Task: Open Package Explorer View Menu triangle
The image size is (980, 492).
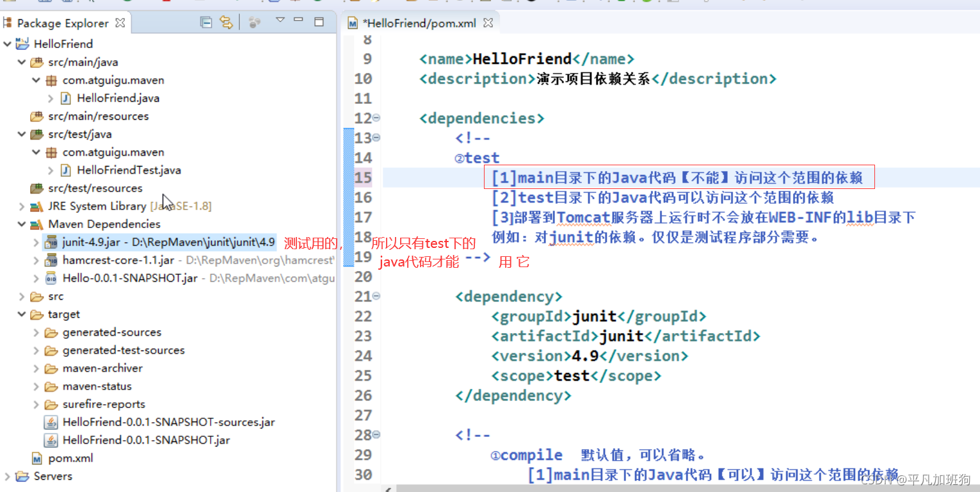Action: point(280,20)
